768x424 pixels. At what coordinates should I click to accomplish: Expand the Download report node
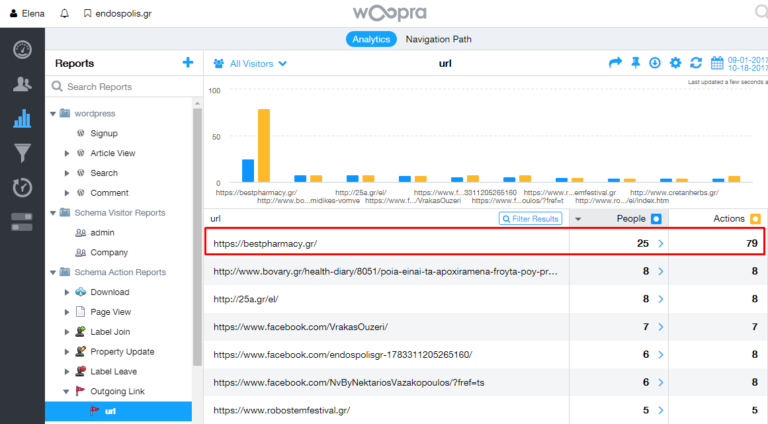pyautogui.click(x=67, y=292)
